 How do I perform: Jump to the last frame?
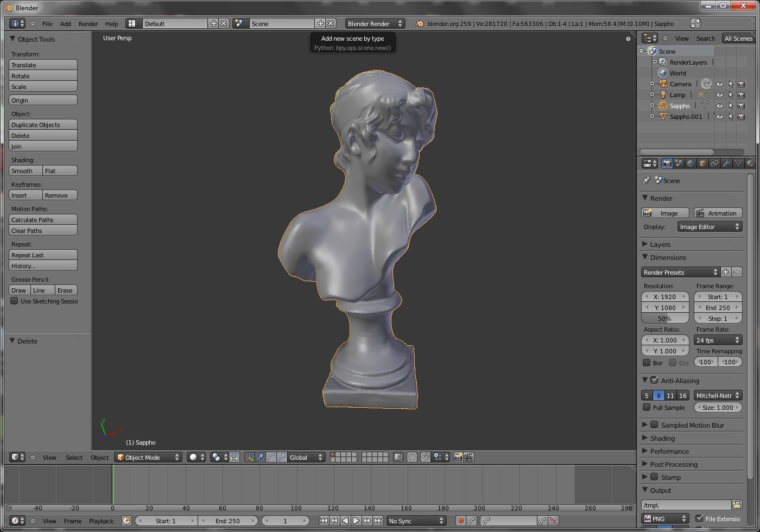tap(378, 521)
